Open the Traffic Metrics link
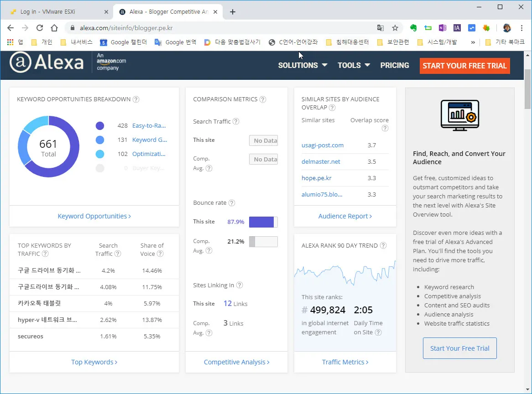The height and width of the screenshot is (394, 532). 345,362
